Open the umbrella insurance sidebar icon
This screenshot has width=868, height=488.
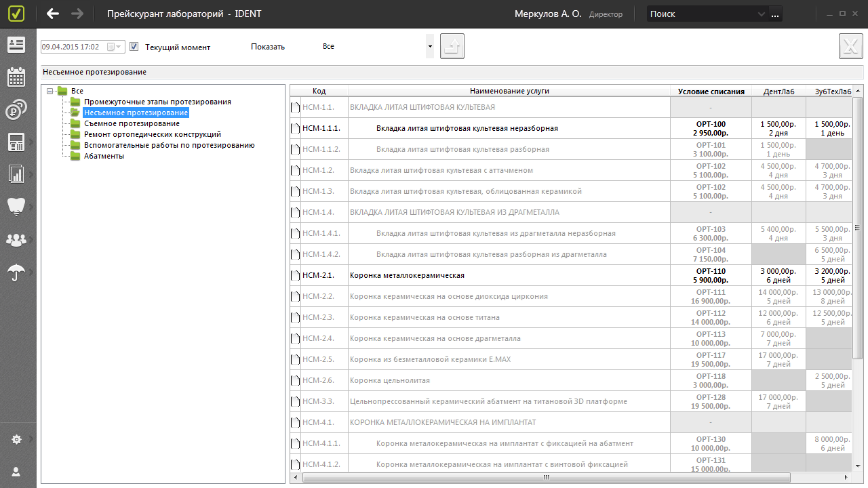click(16, 272)
